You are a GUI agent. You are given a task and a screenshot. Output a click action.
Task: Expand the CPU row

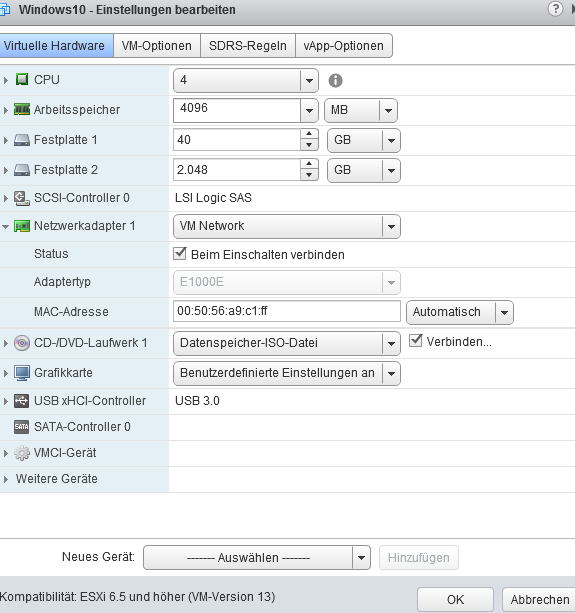[x=5, y=80]
